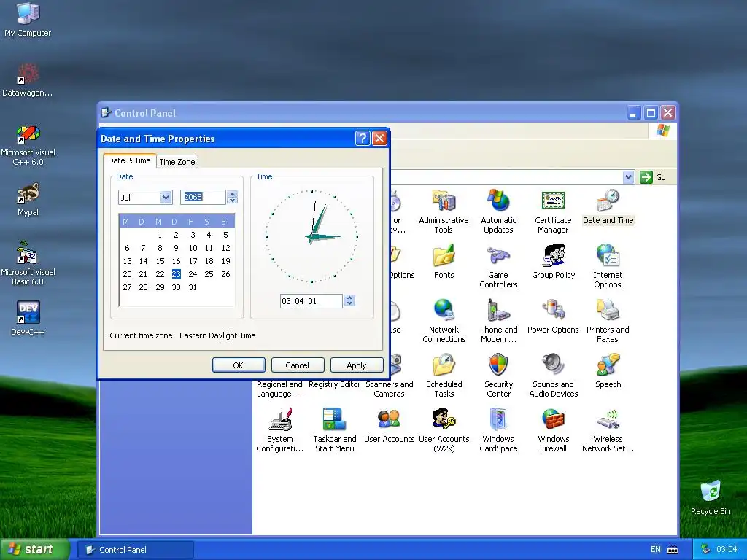
Task: Open Power Options applet
Action: tap(553, 310)
